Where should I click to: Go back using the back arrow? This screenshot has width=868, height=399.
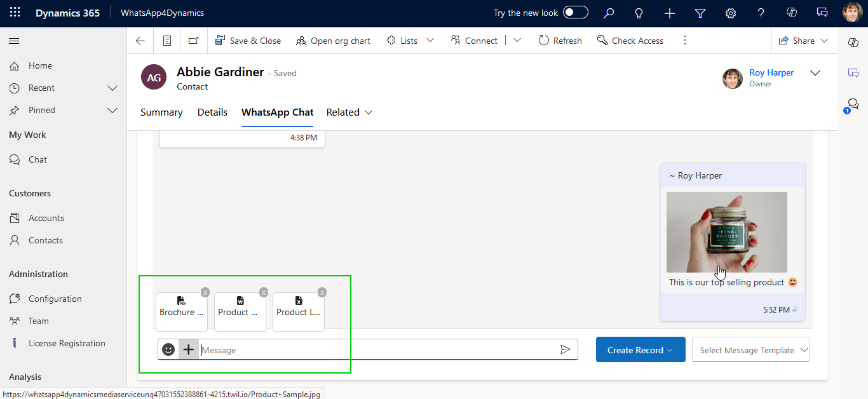click(140, 41)
